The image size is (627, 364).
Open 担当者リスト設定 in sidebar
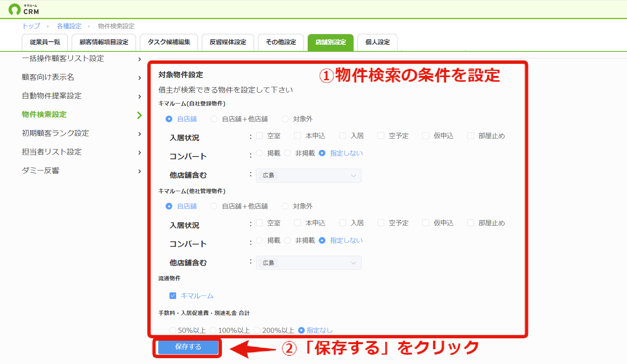tap(52, 152)
